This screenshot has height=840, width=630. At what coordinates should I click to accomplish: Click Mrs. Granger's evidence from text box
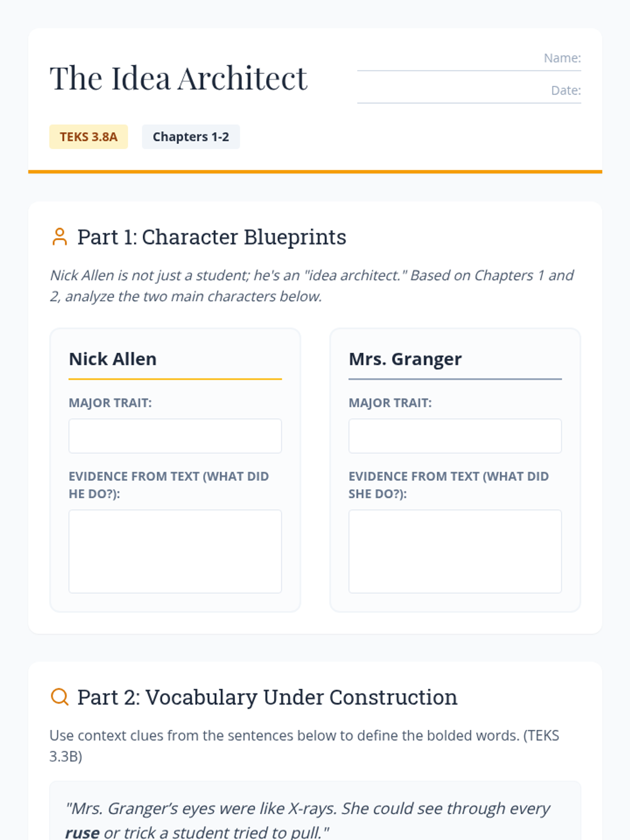(x=455, y=551)
